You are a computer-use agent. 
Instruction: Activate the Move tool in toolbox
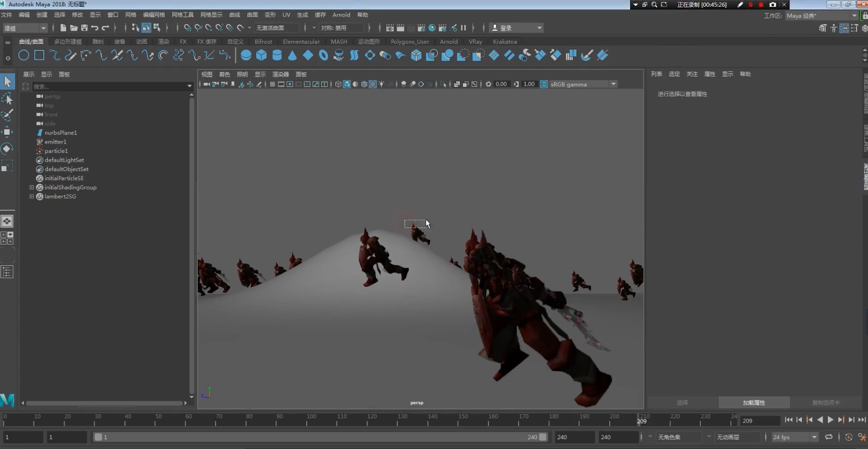pyautogui.click(x=7, y=132)
